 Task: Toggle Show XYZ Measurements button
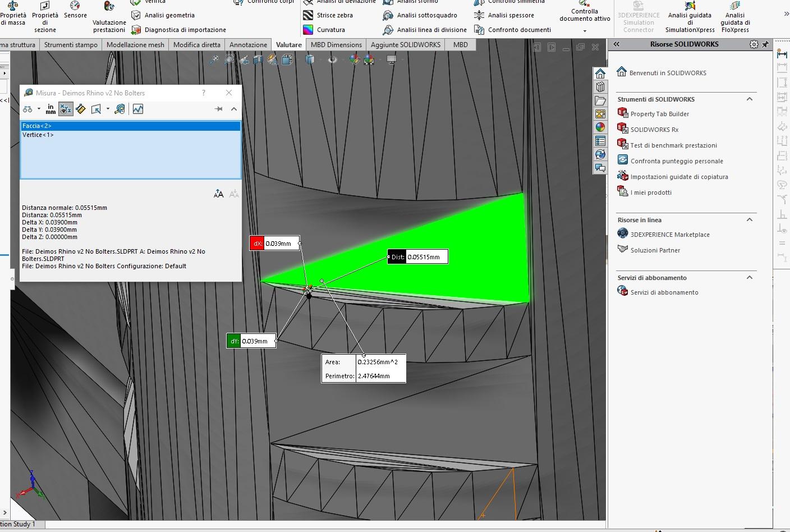[x=66, y=109]
